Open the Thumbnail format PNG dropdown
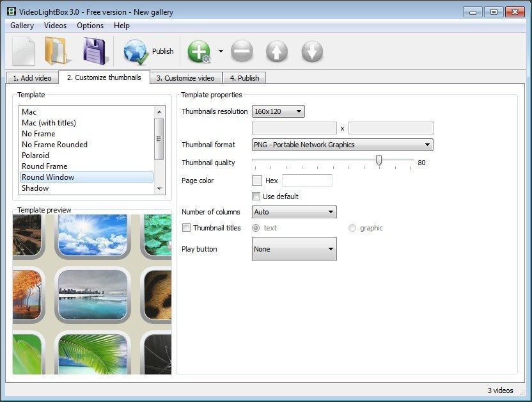Viewport: 532px width, 402px height. pyautogui.click(x=343, y=145)
